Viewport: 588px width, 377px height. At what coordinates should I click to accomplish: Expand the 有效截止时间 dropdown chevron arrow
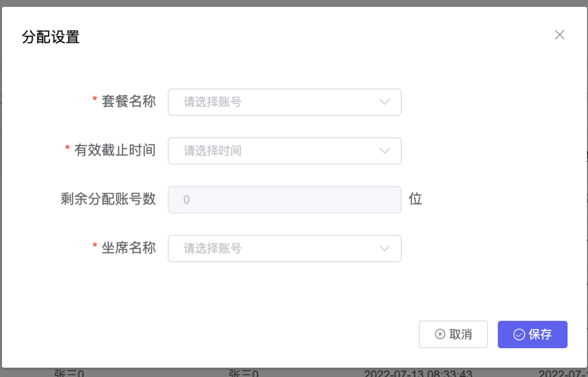point(385,151)
